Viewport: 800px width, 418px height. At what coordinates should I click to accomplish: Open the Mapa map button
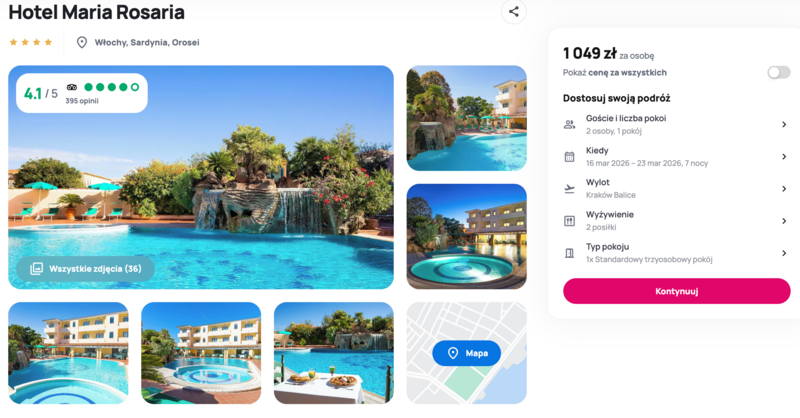[466, 353]
